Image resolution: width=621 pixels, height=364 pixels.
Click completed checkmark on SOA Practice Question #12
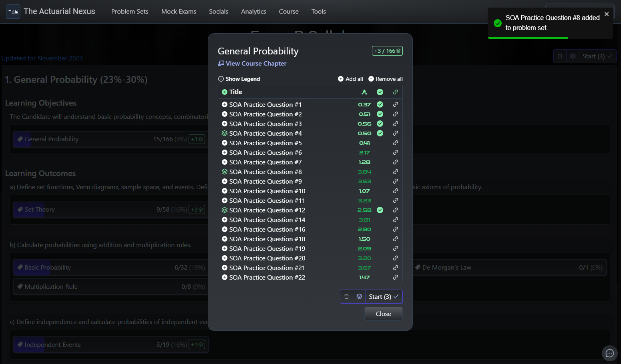point(380,210)
